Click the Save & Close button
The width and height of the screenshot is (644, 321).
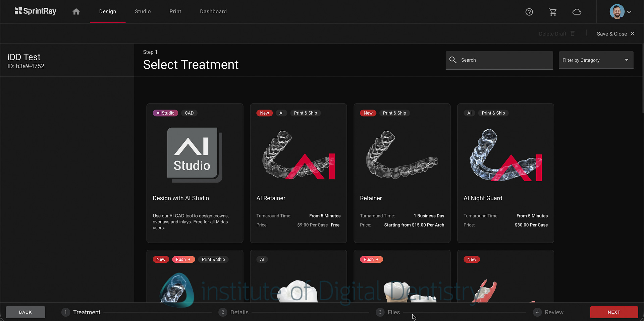(x=612, y=34)
